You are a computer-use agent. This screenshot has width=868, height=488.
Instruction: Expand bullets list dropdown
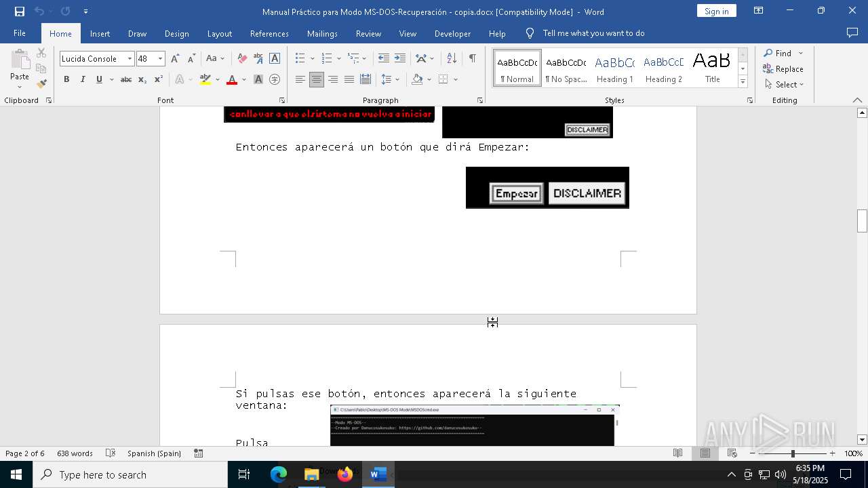click(312, 59)
